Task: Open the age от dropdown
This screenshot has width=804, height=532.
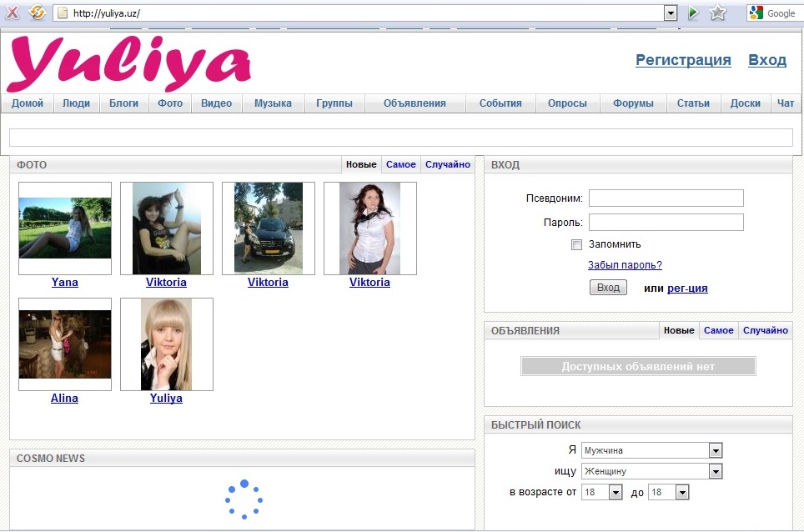Action: click(x=602, y=492)
